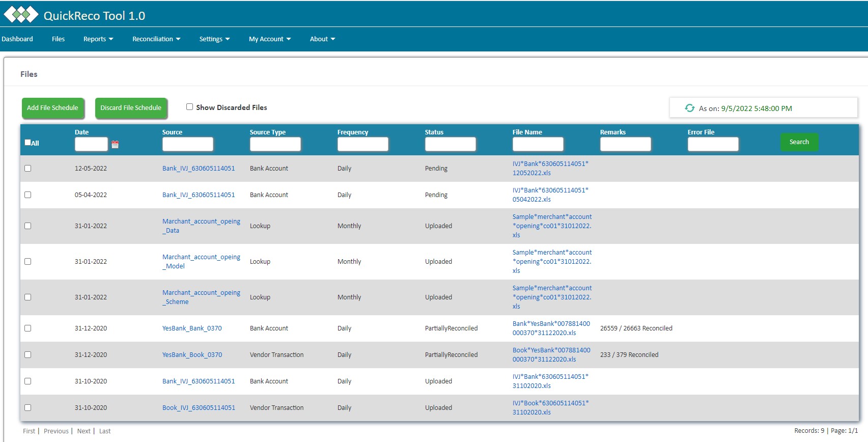Screen dimensions: 868x442
Task: Click the green Search button
Action: click(x=799, y=142)
